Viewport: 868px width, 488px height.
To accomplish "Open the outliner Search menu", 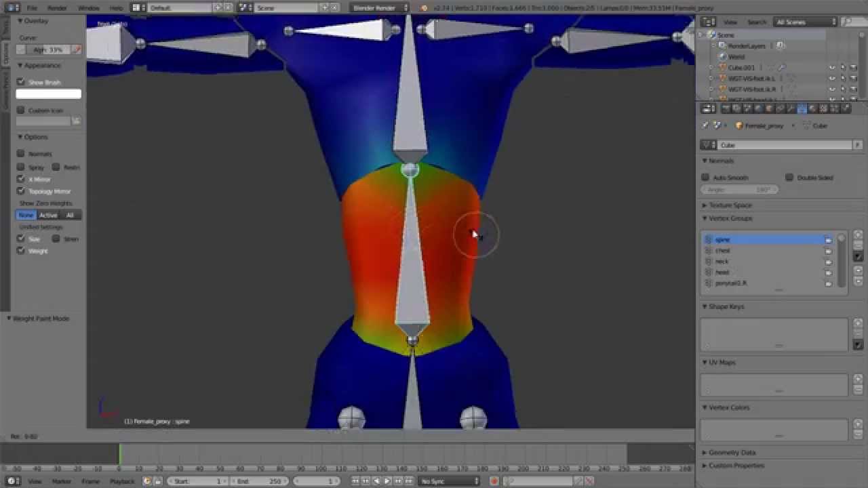I will click(756, 22).
